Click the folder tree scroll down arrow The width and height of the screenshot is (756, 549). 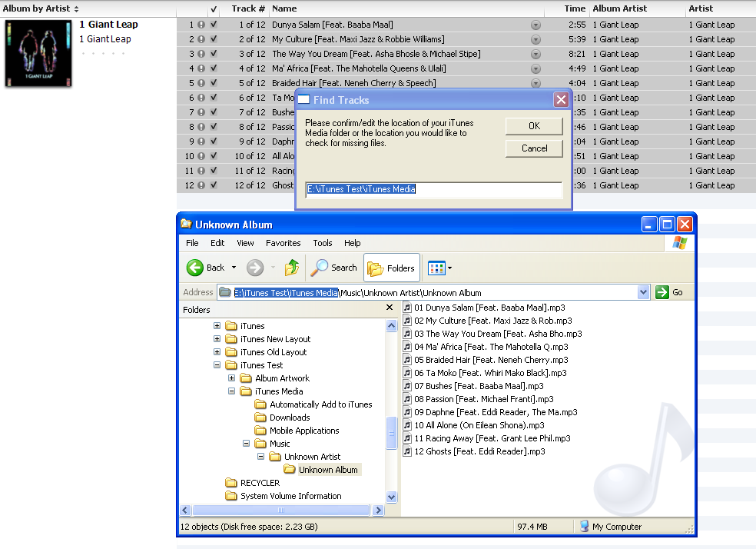click(x=391, y=497)
